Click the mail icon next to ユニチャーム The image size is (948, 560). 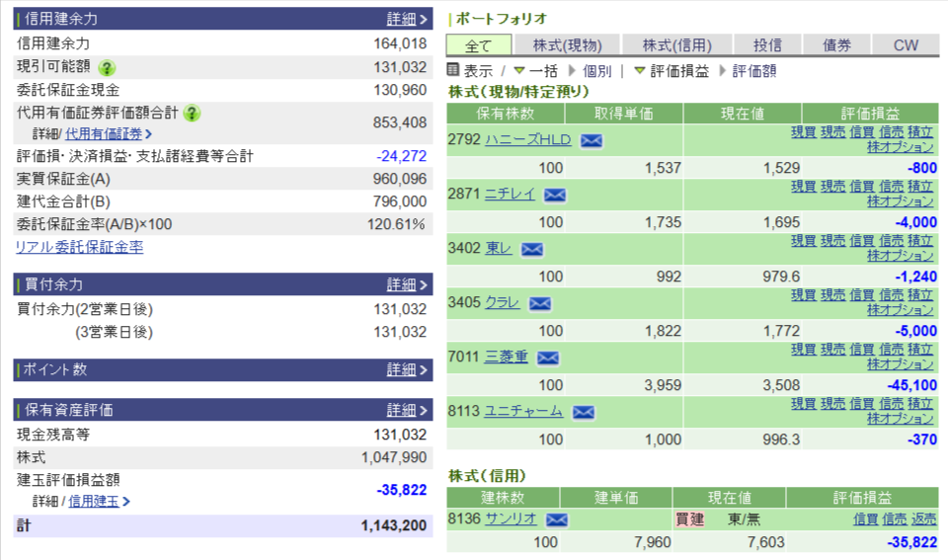[583, 413]
